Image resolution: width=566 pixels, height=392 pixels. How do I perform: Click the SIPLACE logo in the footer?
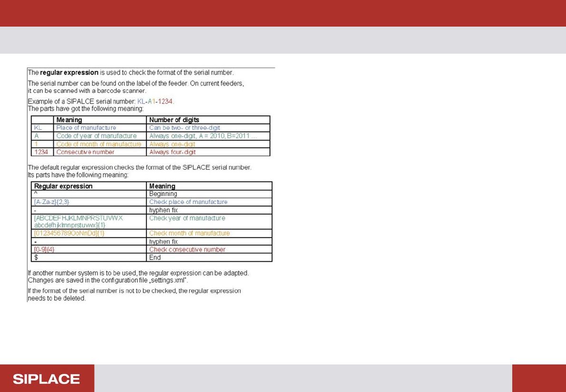[47, 379]
